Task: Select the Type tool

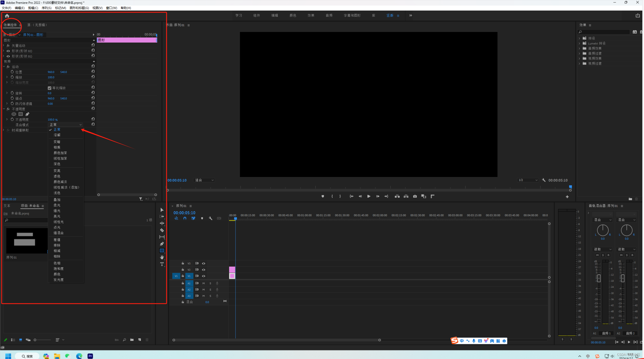Action: [162, 264]
